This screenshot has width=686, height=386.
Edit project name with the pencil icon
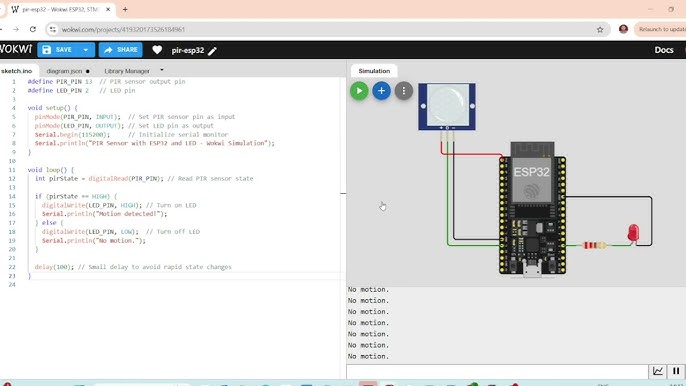click(x=212, y=51)
